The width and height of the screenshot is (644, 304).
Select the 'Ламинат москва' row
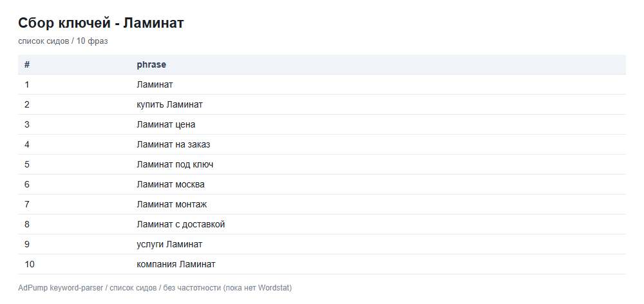[322, 184]
